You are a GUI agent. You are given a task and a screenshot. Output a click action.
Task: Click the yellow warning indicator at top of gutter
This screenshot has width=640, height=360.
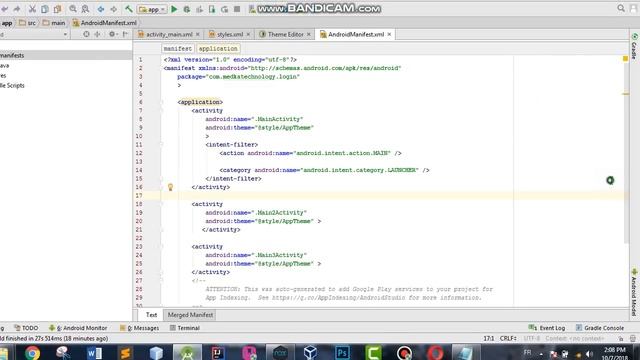point(625,59)
